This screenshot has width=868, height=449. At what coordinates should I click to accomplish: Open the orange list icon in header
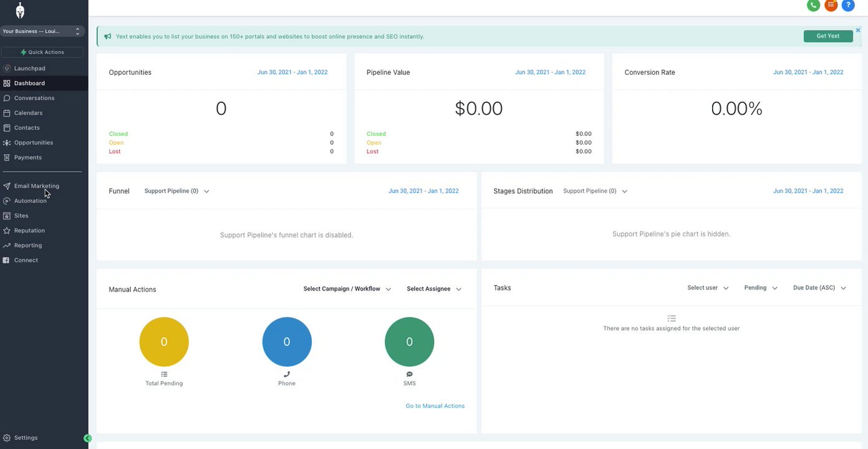pos(831,5)
